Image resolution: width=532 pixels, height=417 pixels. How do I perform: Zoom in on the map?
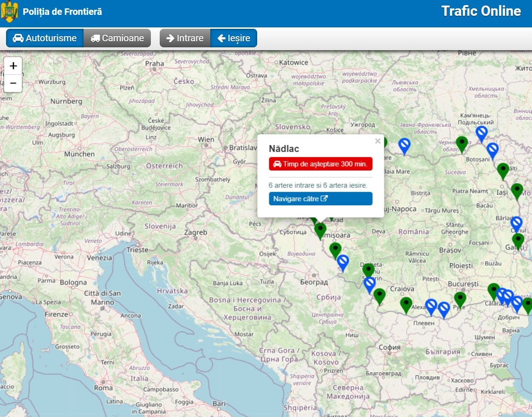click(13, 66)
